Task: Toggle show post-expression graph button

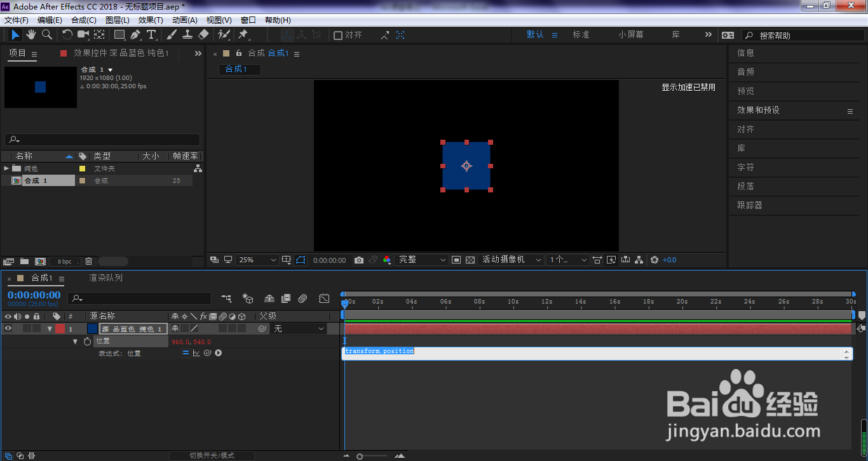Action: [196, 353]
